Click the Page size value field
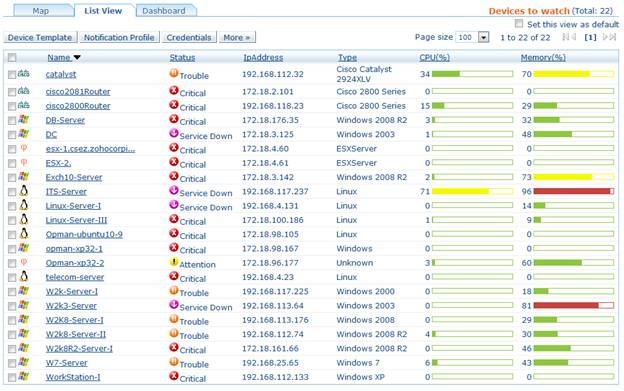This screenshot has height=391, width=624. click(x=467, y=37)
